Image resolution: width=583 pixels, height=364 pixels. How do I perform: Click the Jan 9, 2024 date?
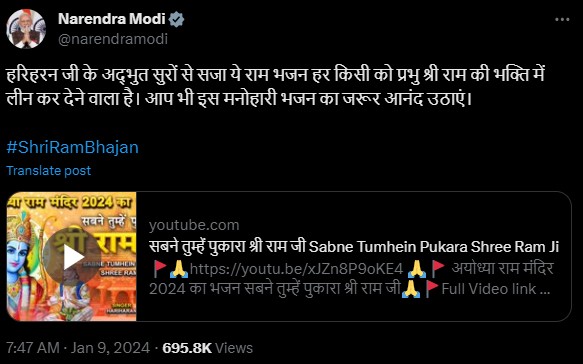[110, 348]
